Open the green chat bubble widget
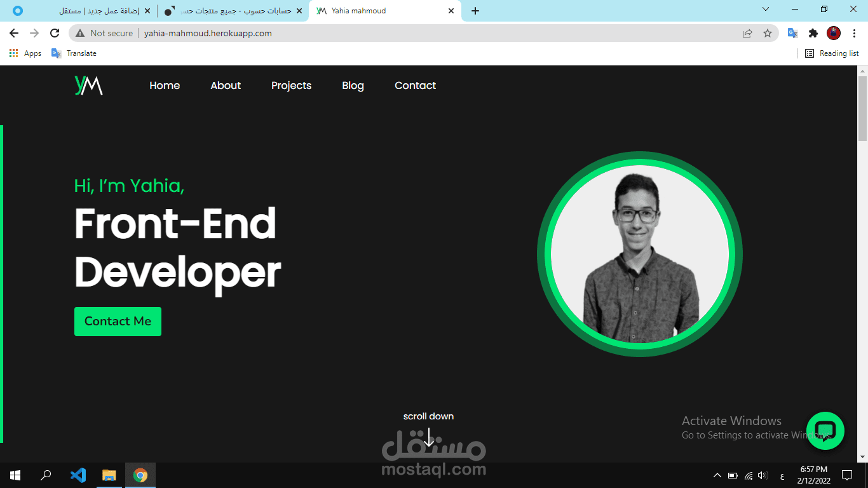Viewport: 868px width, 488px height. click(x=825, y=431)
